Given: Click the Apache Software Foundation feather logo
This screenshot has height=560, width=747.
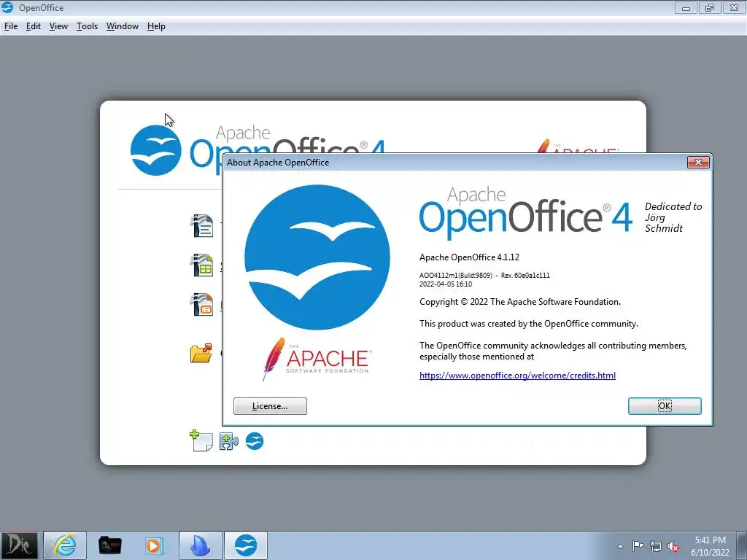Looking at the screenshot, I should [x=317, y=359].
